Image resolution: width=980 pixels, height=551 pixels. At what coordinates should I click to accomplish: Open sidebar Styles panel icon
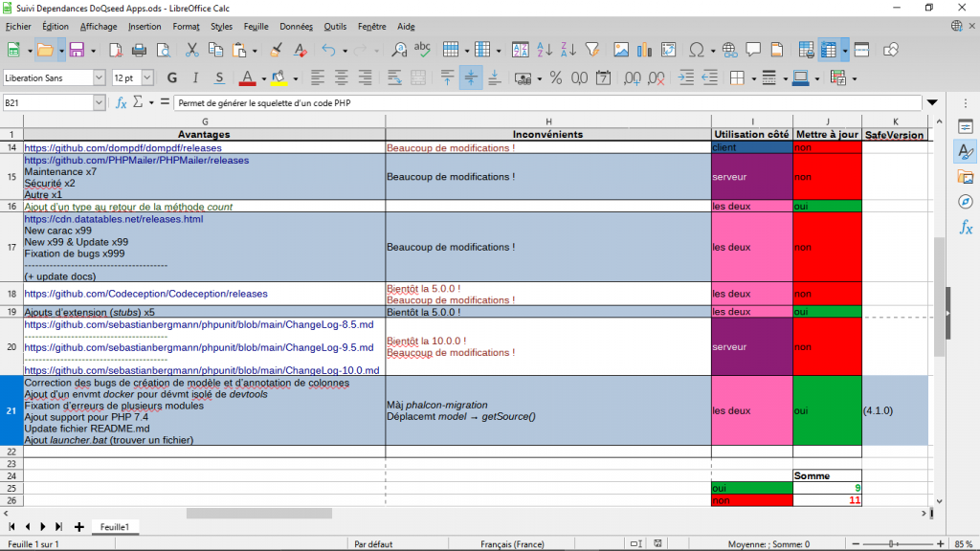[x=966, y=151]
